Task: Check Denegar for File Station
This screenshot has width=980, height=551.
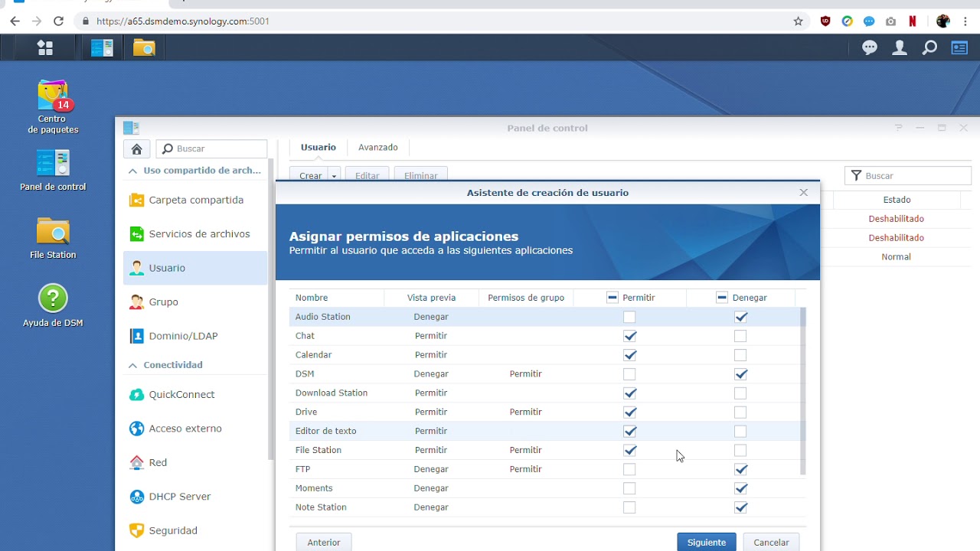Action: (740, 450)
